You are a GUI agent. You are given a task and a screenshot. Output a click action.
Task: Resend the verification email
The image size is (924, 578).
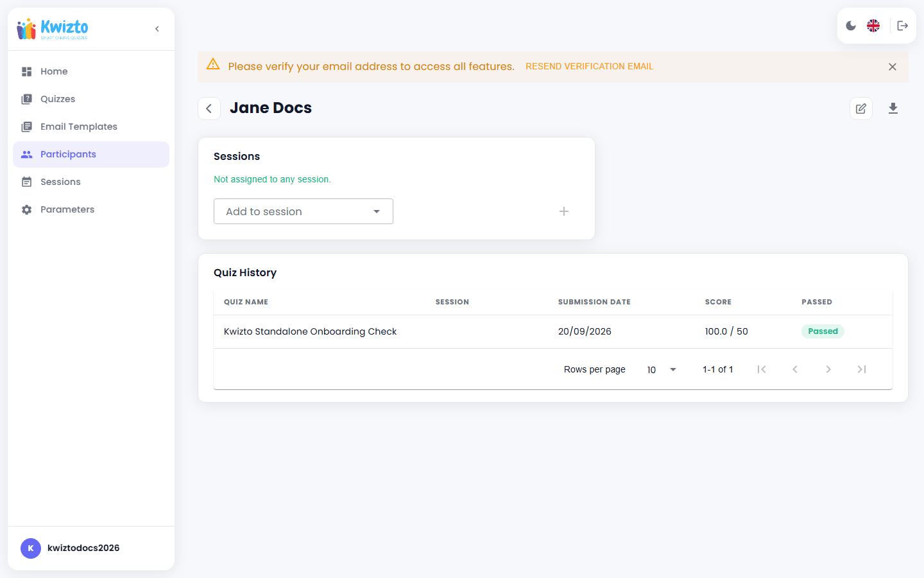[x=589, y=66]
